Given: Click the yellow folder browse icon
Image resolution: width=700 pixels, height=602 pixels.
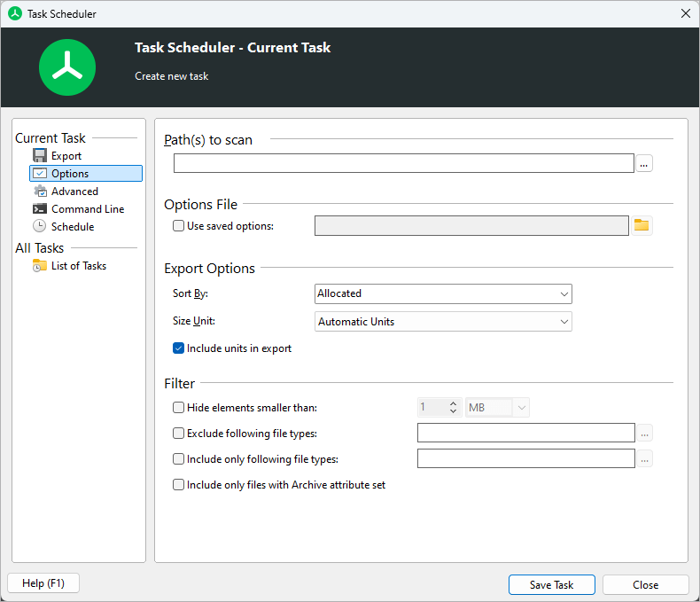Looking at the screenshot, I should (x=642, y=225).
